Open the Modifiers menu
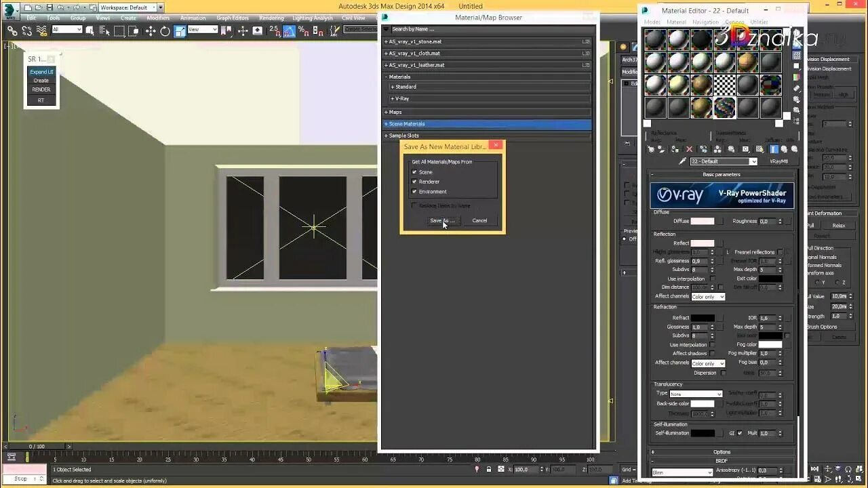 click(158, 18)
